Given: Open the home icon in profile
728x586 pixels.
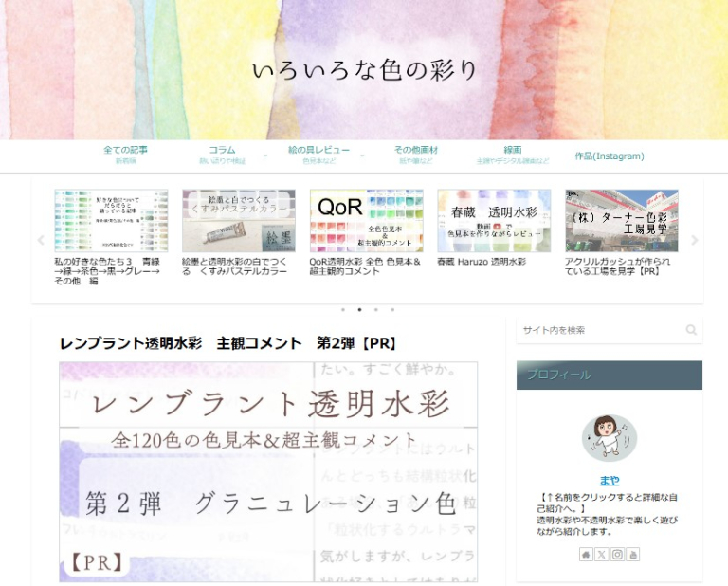Looking at the screenshot, I should tap(587, 555).
